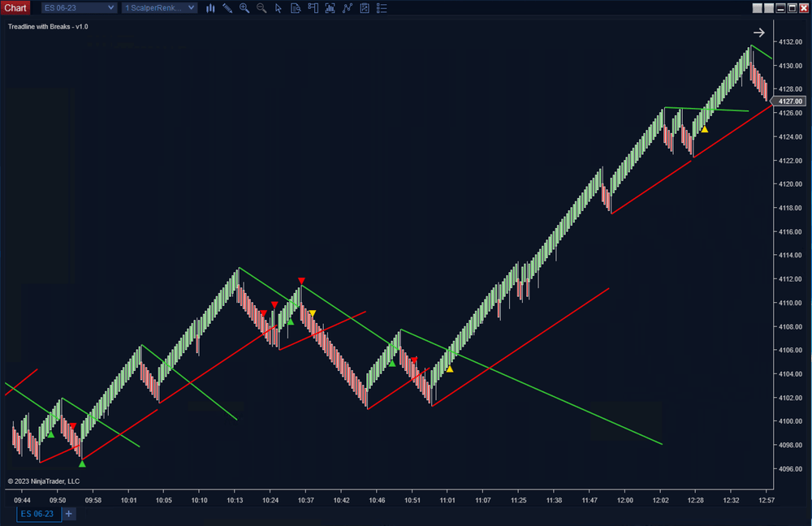The height and width of the screenshot is (526, 812).
Task: Select the Zoom In magnifier tool
Action: pos(244,8)
